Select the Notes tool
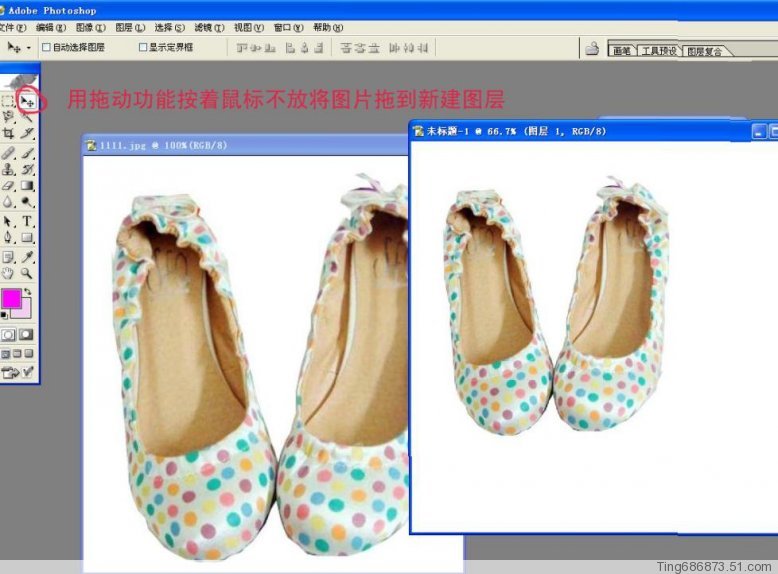This screenshot has width=778, height=574. (x=8, y=257)
